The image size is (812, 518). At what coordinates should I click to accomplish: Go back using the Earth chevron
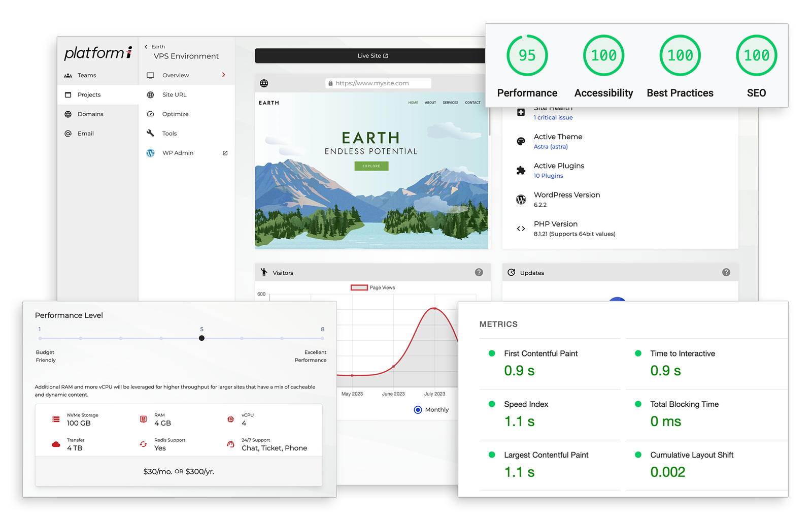[146, 47]
